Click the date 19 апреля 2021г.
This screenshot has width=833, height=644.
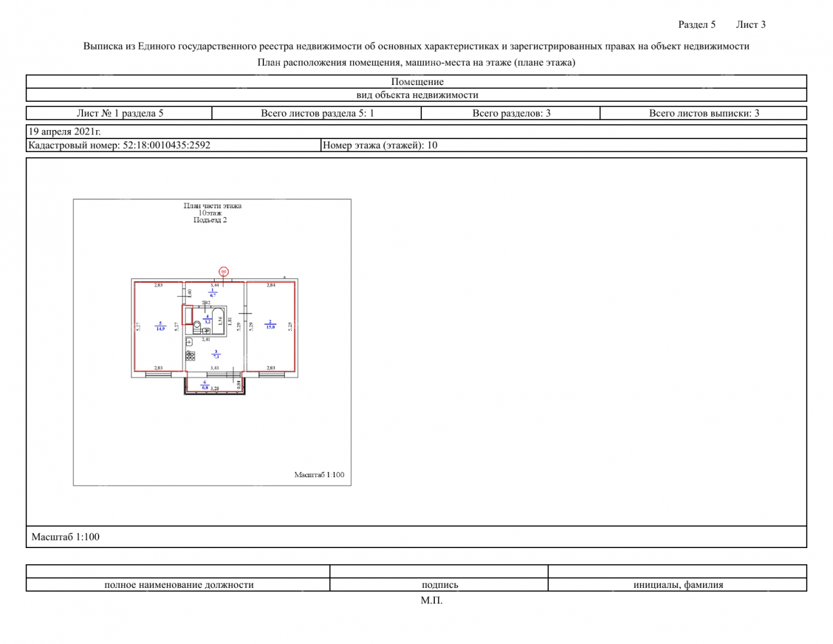pyautogui.click(x=64, y=131)
